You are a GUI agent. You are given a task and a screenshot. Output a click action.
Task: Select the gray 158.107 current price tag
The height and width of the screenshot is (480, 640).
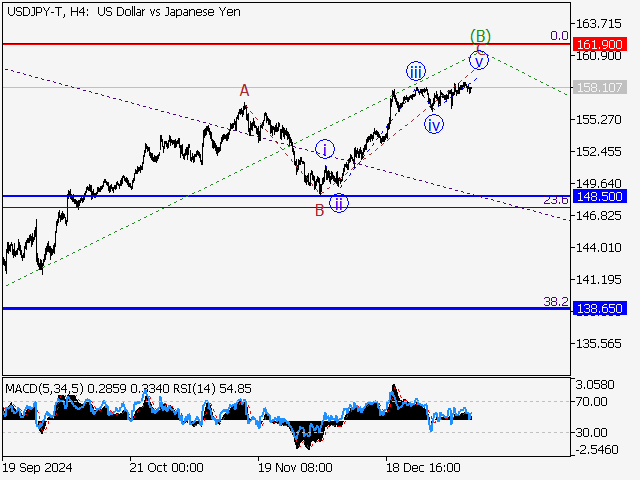(x=601, y=88)
